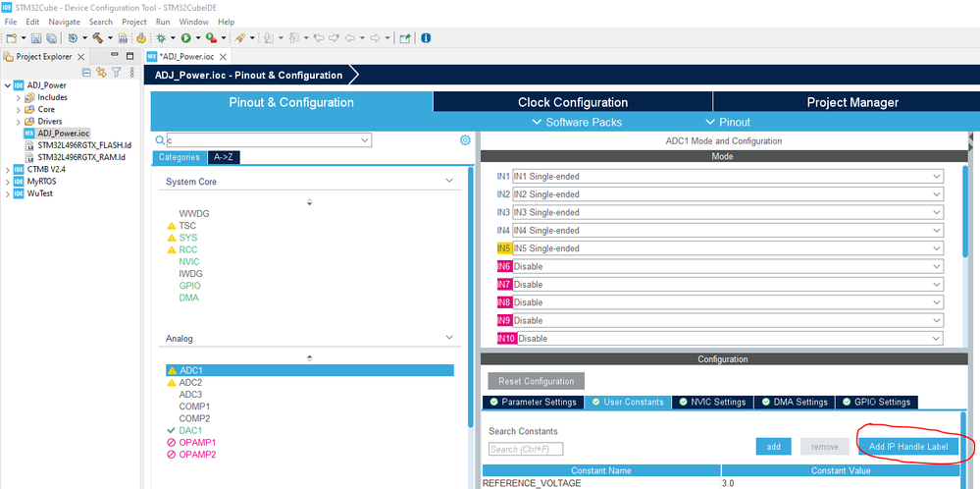Maximize the Project Explorer panel
Viewport: 980px width, 489px height.
[x=130, y=56]
